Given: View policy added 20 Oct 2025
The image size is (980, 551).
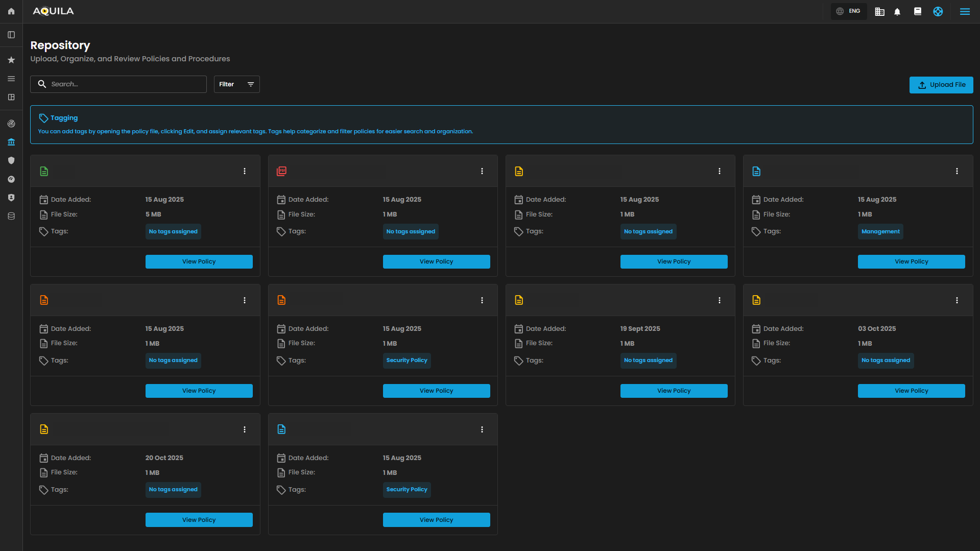Looking at the screenshot, I should pyautogui.click(x=199, y=520).
